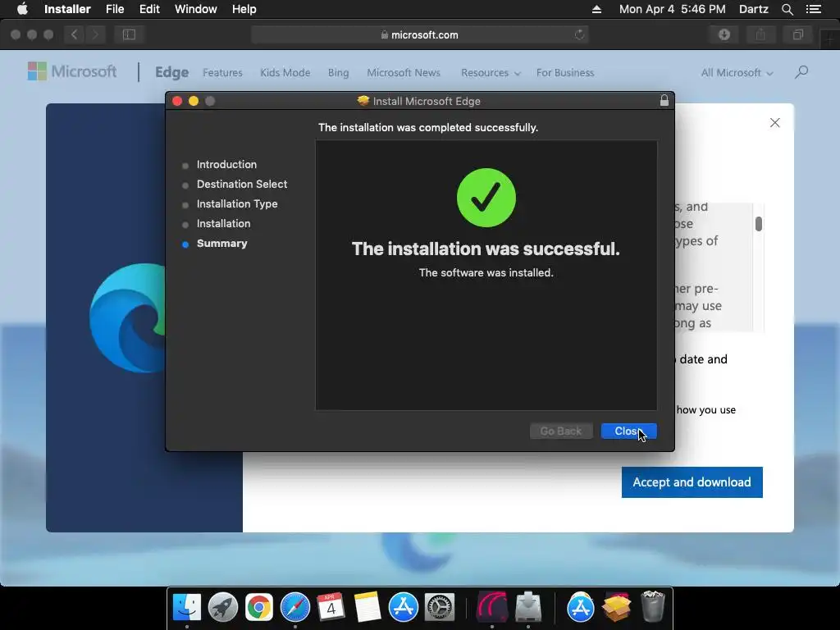
Task: Click the microsoft.com address bar
Action: [x=419, y=34]
